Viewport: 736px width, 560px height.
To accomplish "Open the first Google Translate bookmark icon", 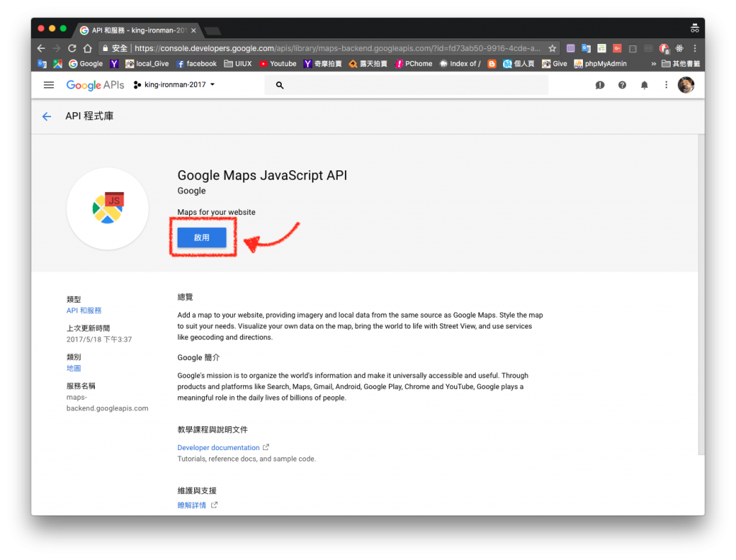I will click(x=42, y=64).
